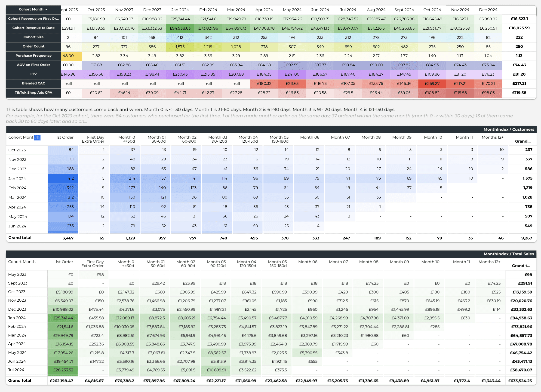Click the 'Blended CAC' row header
This screenshot has height=392, width=541.
pos(33,83)
